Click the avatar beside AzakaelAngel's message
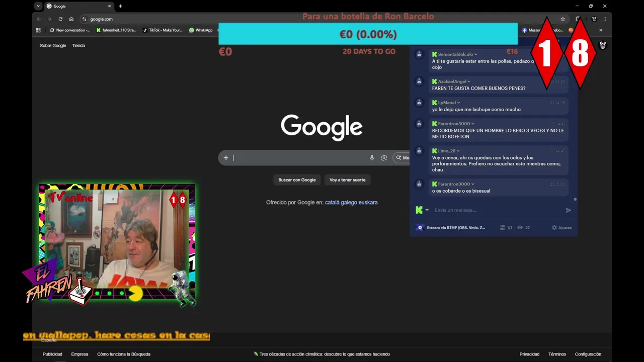The image size is (644, 362). 419,81
